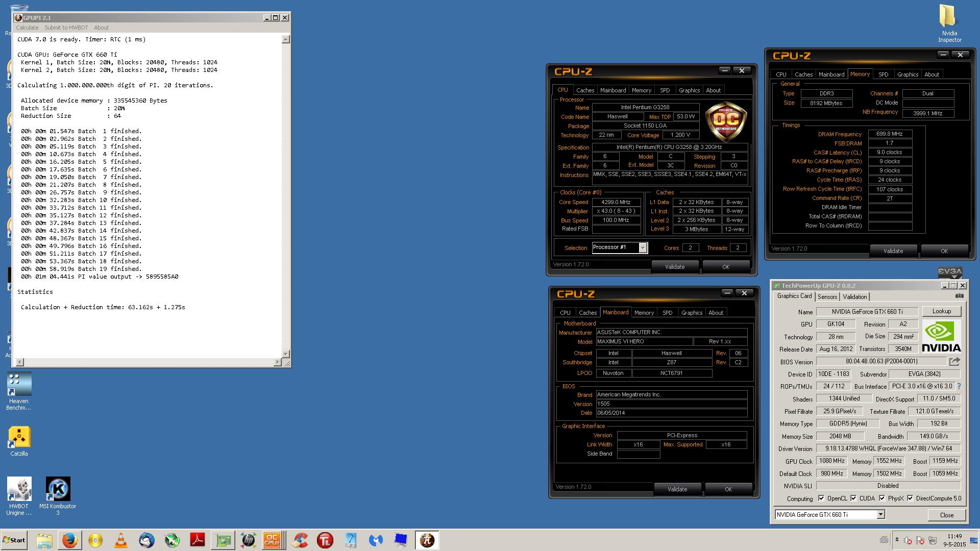Image resolution: width=980 pixels, height=551 pixels.
Task: Click OK in CPU-Z Mainboard window
Action: click(728, 489)
